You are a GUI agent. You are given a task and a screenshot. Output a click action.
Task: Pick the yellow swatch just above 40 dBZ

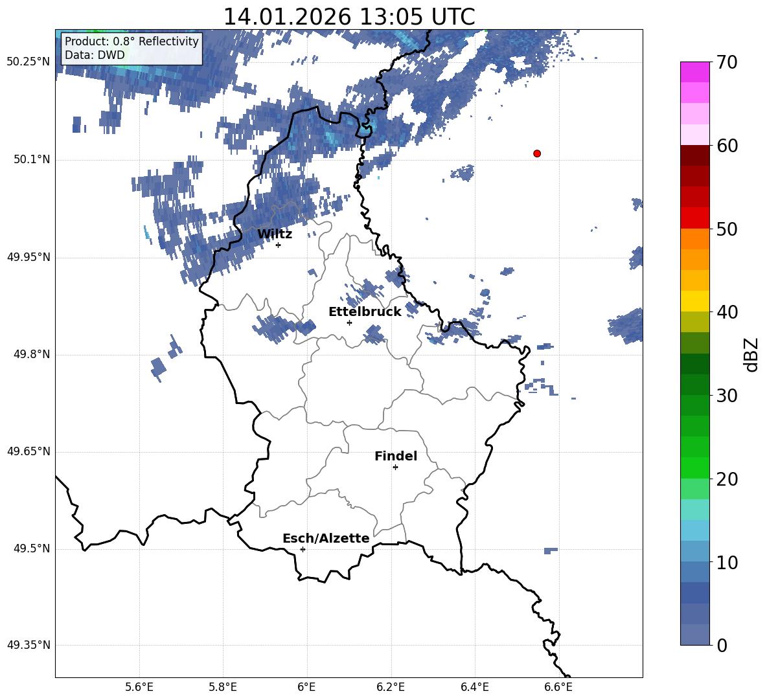point(695,301)
